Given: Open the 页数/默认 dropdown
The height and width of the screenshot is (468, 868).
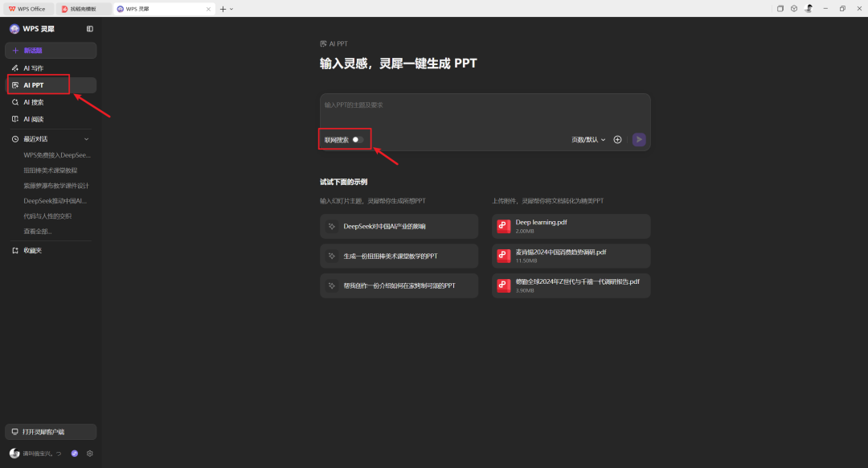Looking at the screenshot, I should tap(588, 140).
